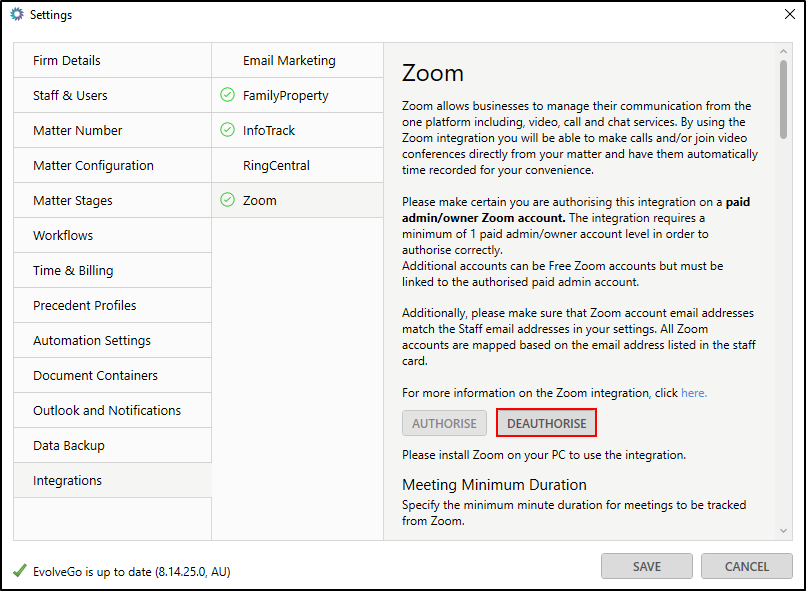Select Precedent Profiles
The height and width of the screenshot is (591, 806).
click(113, 305)
